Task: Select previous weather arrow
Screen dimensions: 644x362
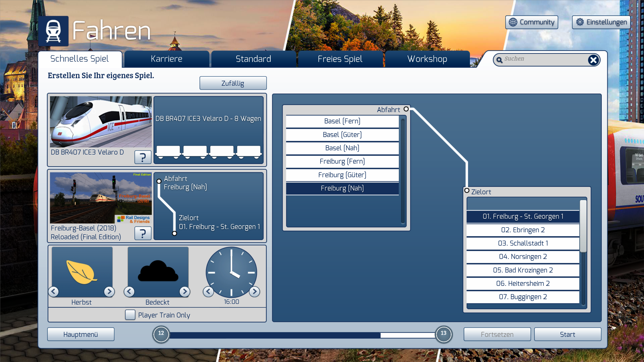Action: point(129,292)
